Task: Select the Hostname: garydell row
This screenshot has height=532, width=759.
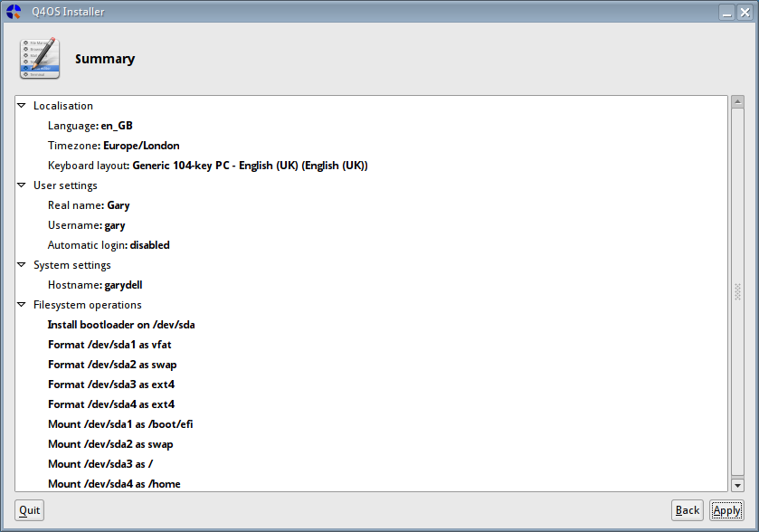Action: point(95,285)
